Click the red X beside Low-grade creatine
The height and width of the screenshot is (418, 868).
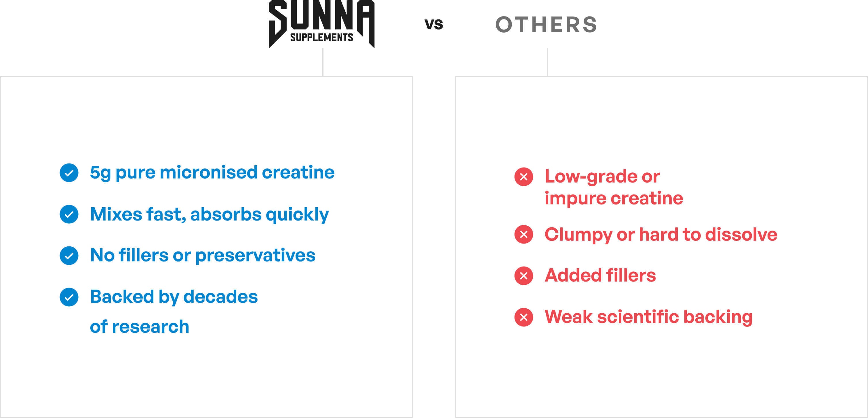(x=524, y=177)
